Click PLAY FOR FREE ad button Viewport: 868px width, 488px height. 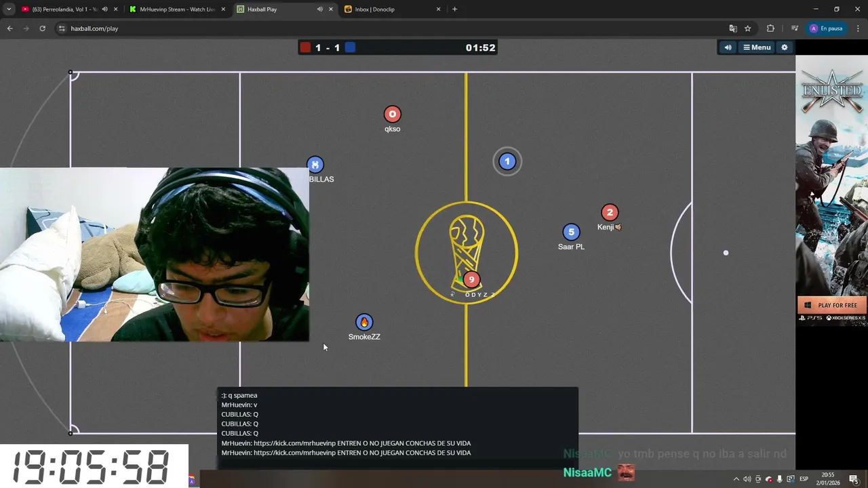point(832,305)
